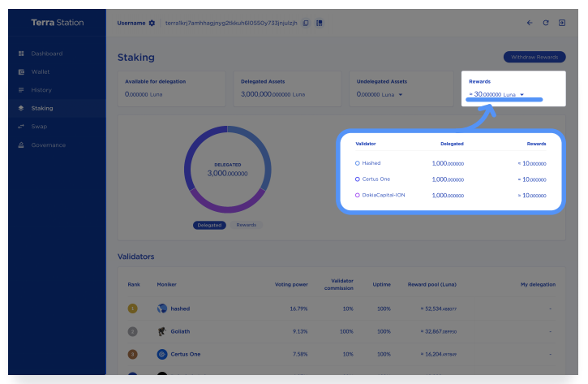This screenshot has width=588, height=384.
Task: Show the address QR code icon
Action: pyautogui.click(x=319, y=23)
